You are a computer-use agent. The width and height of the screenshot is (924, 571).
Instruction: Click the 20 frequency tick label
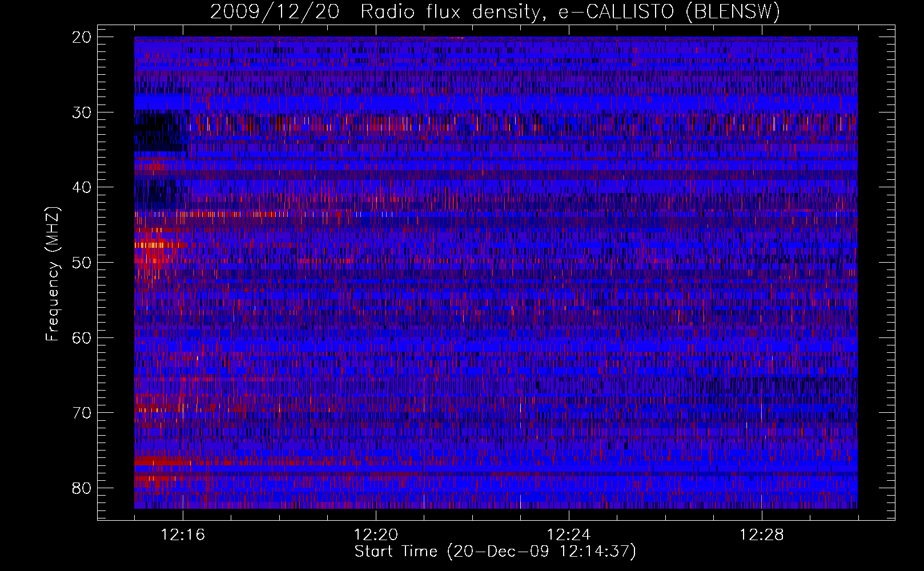tap(82, 37)
